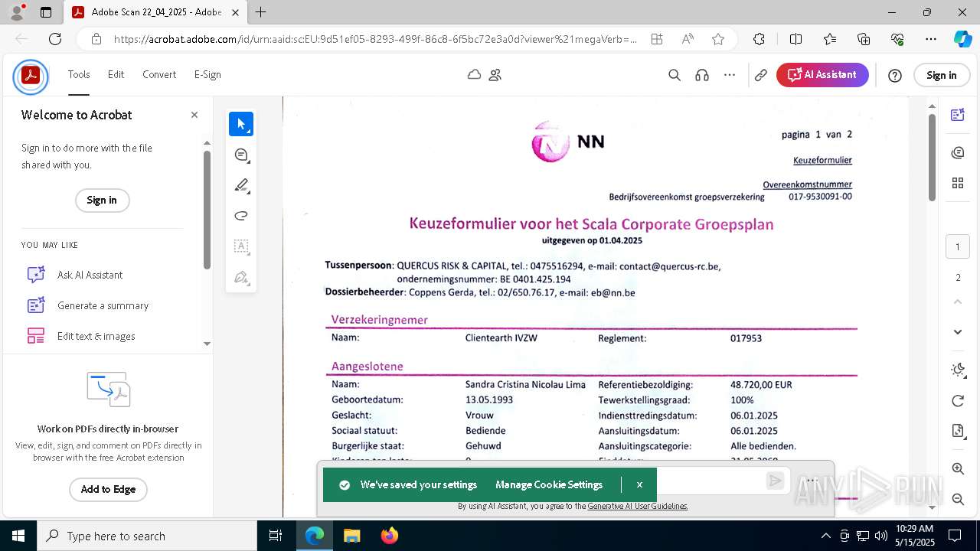980x551 pixels.
Task: Open the browser Settings and more menu
Action: click(930, 39)
